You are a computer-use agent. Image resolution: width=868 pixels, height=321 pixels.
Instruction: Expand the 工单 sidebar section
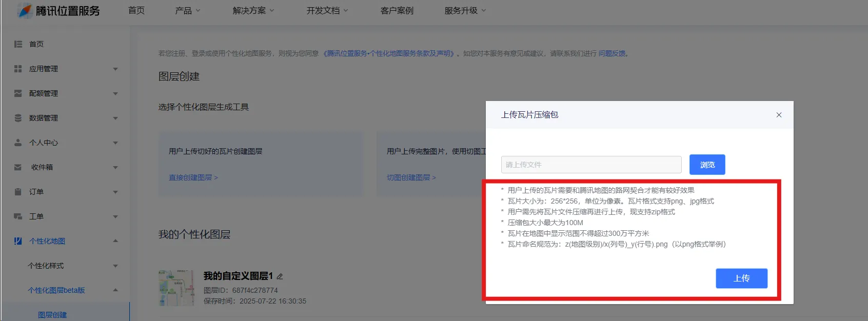[x=115, y=216]
